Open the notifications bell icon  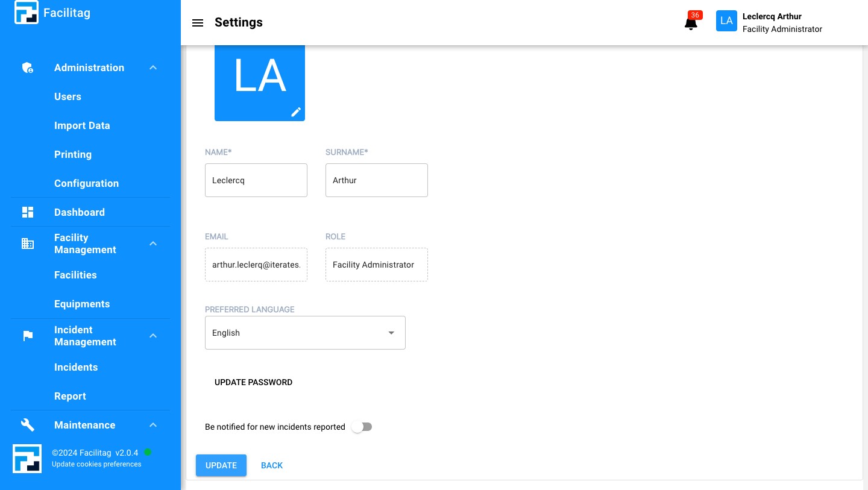691,23
